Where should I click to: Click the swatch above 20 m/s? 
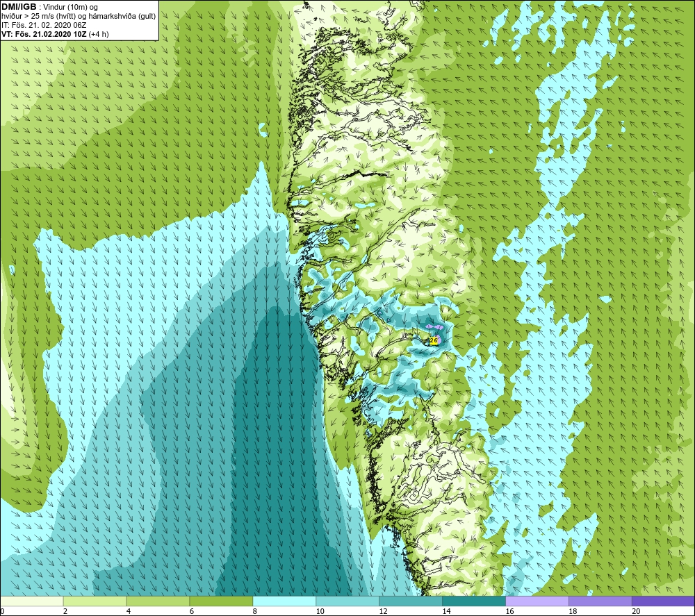click(663, 601)
